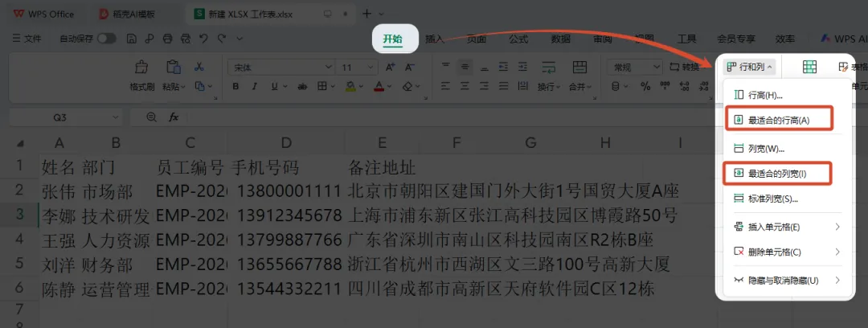
Task: Open the font size 11 dropdown
Action: coord(369,67)
